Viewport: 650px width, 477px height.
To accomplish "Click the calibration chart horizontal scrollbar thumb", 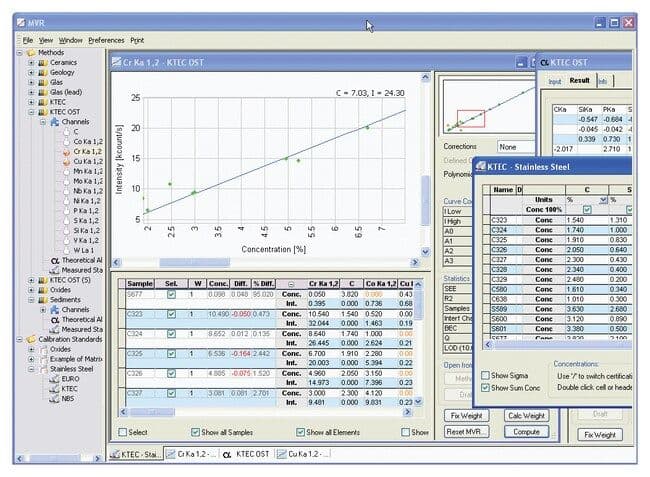I will [x=194, y=262].
